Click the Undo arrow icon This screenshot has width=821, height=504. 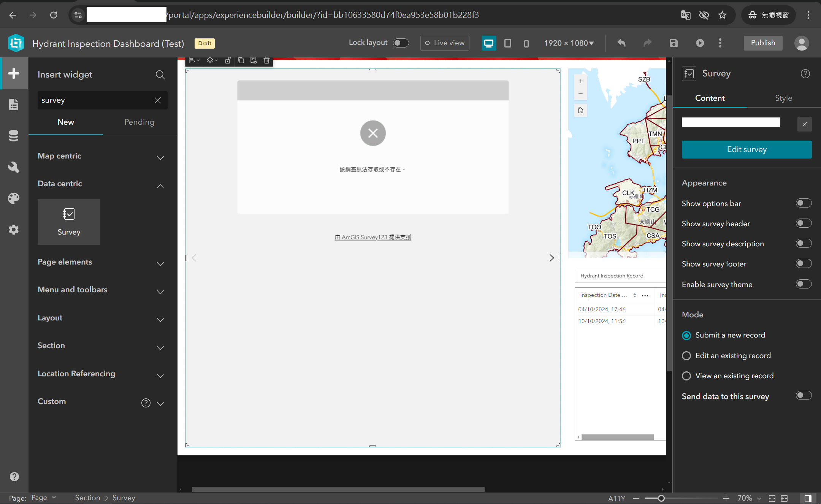click(x=621, y=43)
